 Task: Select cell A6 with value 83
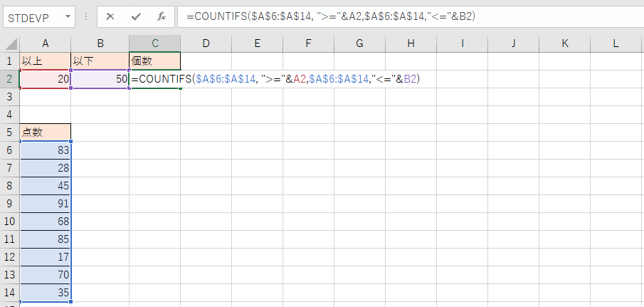tap(46, 150)
